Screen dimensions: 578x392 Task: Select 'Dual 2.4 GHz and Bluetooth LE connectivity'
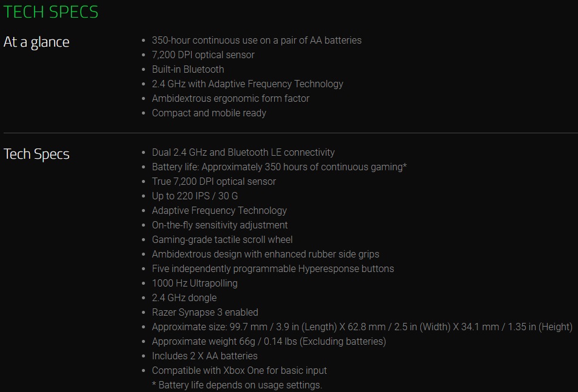(243, 152)
